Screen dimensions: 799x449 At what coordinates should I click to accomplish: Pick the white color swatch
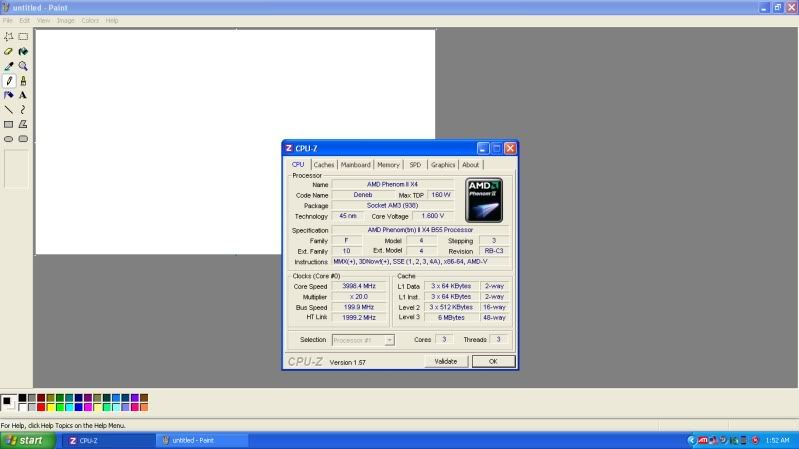22,407
